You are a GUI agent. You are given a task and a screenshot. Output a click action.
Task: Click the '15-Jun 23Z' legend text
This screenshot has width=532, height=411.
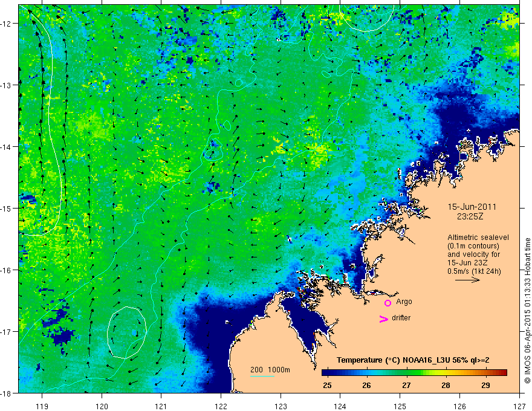(465, 263)
